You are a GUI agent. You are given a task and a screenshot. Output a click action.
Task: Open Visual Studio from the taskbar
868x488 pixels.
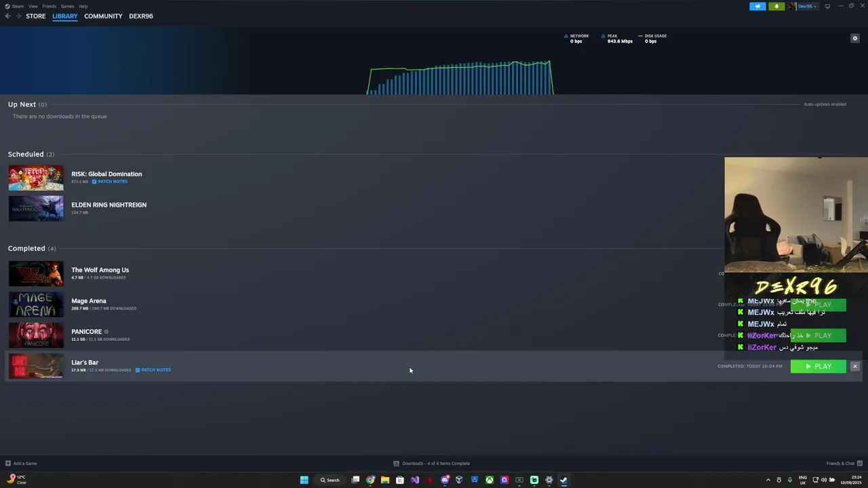click(x=415, y=480)
